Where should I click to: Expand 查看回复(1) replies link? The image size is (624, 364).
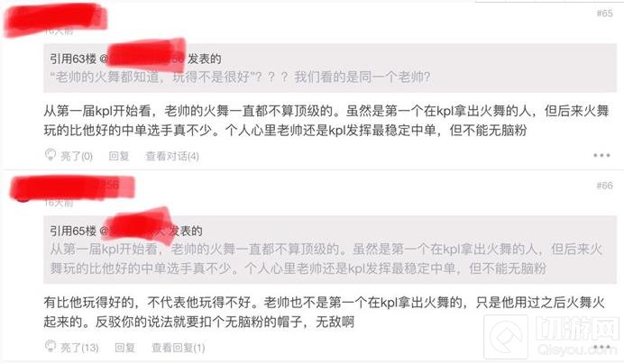tap(178, 348)
